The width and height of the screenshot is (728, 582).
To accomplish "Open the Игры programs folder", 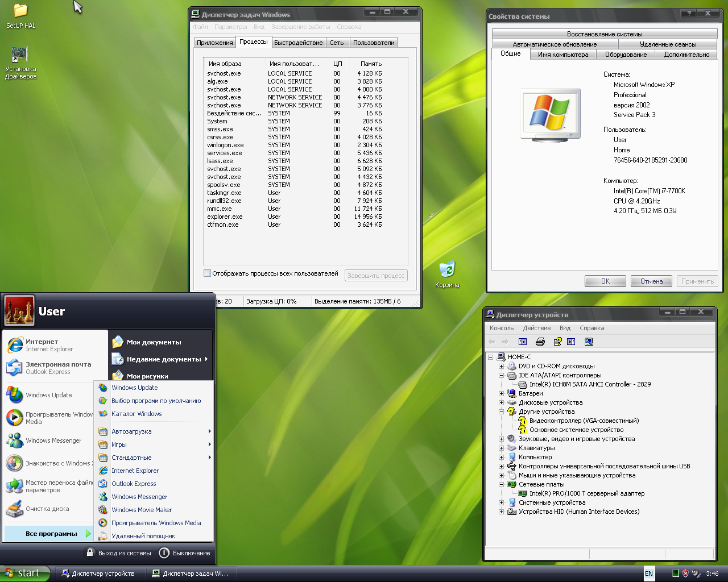I will [x=154, y=444].
